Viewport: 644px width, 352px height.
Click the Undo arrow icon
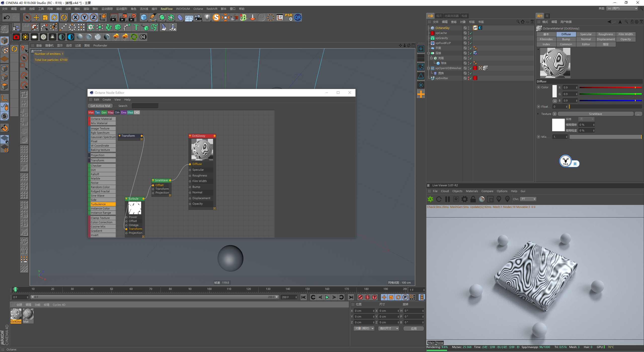point(7,17)
